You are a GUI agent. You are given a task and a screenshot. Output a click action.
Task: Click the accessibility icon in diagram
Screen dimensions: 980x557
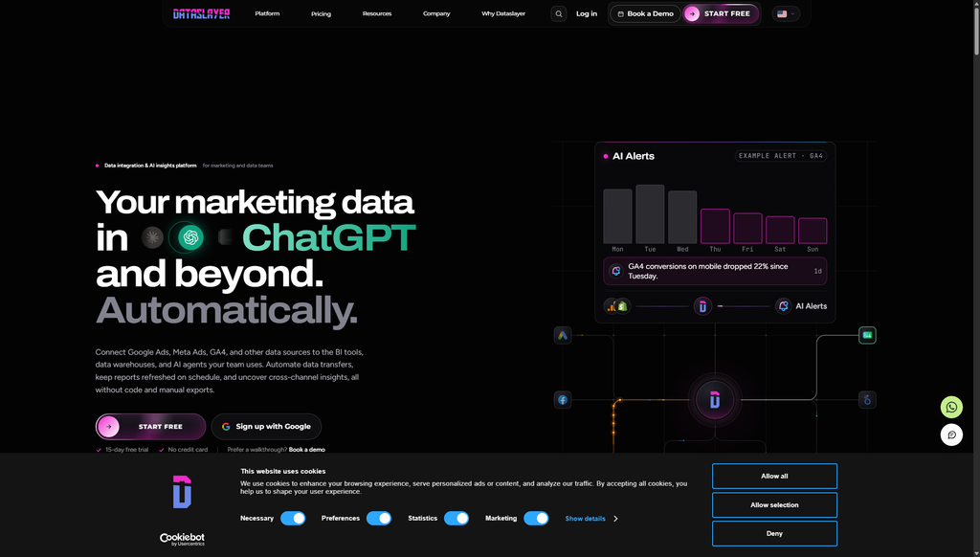point(867,400)
